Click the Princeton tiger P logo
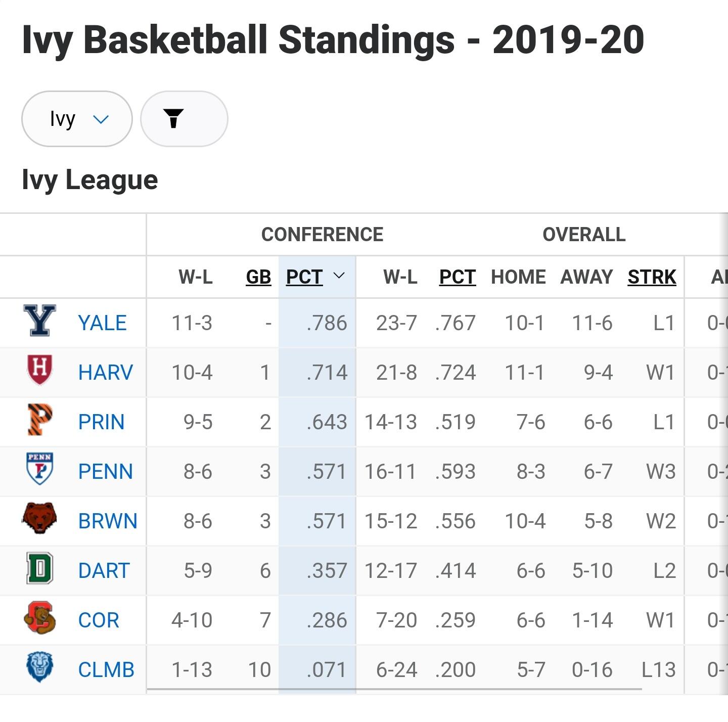The image size is (728, 722). point(39,420)
